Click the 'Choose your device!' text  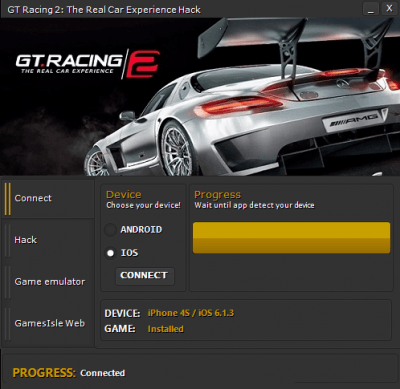coord(143,205)
